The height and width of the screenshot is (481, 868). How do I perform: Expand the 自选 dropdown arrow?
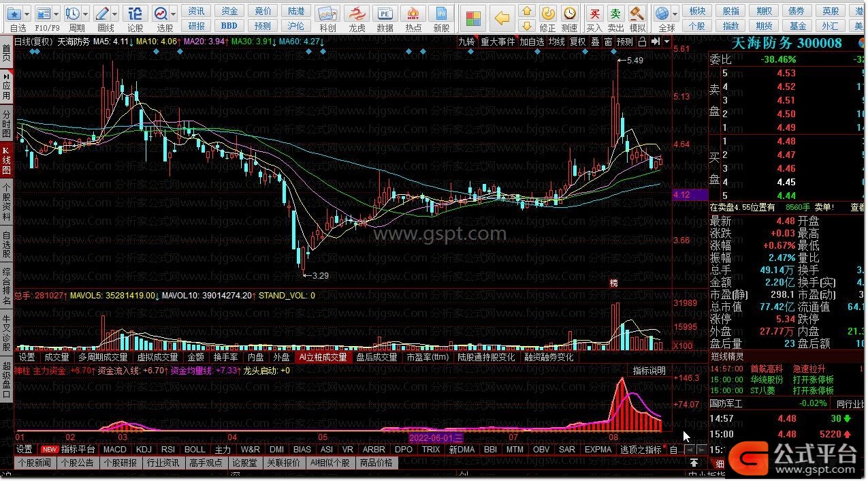click(28, 14)
